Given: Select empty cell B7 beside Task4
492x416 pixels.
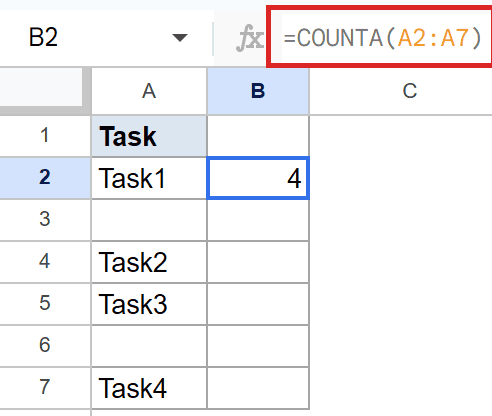Looking at the screenshot, I should click(x=258, y=388).
